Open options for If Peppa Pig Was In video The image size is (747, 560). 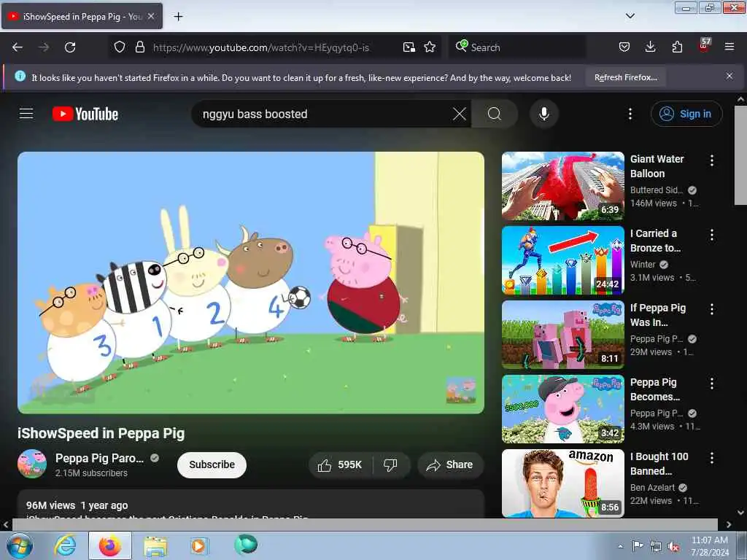pos(712,309)
